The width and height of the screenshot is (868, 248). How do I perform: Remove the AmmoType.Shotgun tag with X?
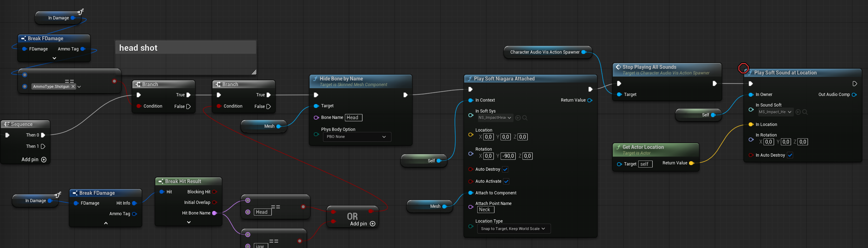pos(73,86)
